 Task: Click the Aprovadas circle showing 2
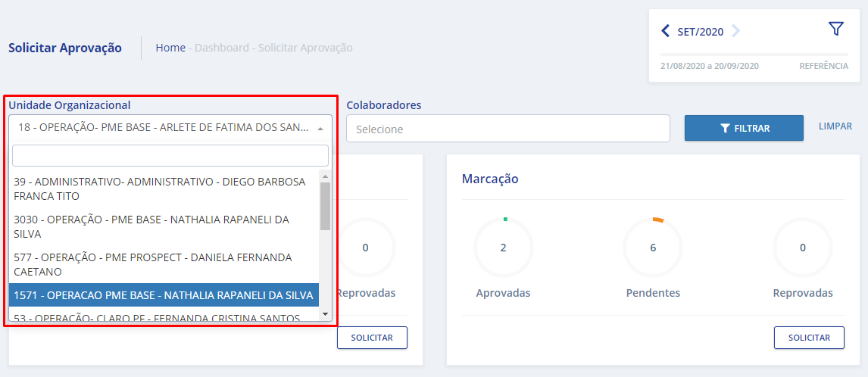click(x=503, y=248)
